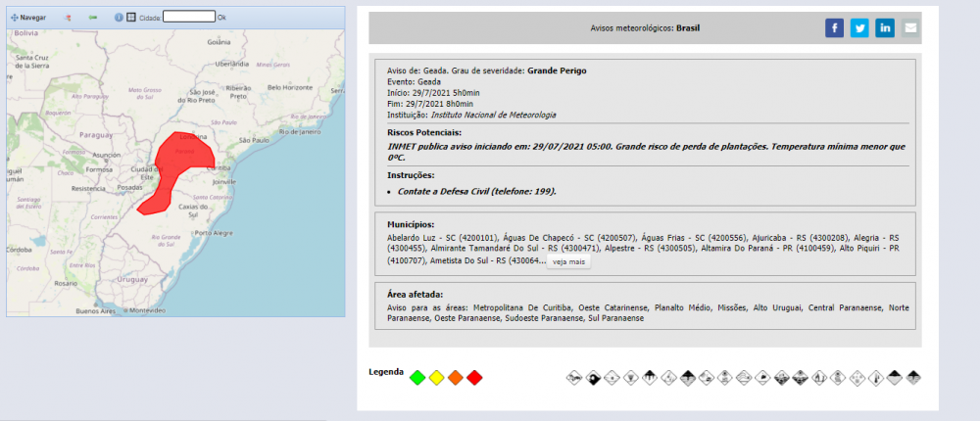This screenshot has width=980, height=421.
Task: Click the yellow legend diamond
Action: click(x=437, y=378)
